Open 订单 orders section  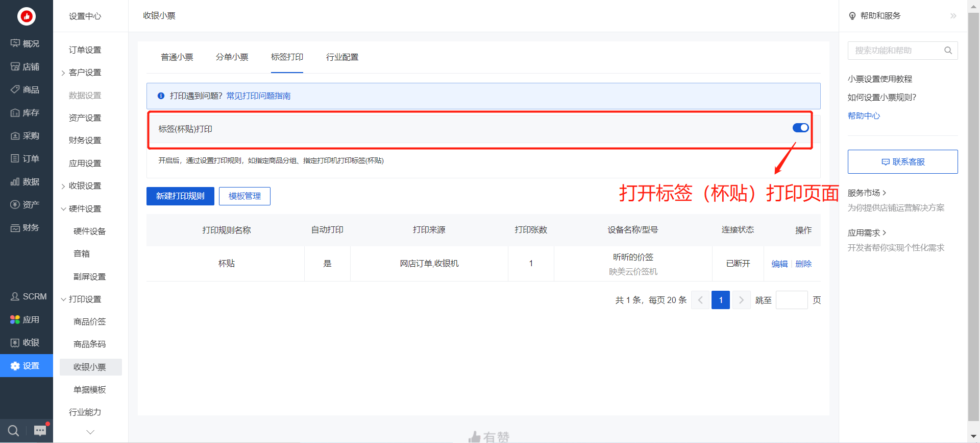pos(26,158)
